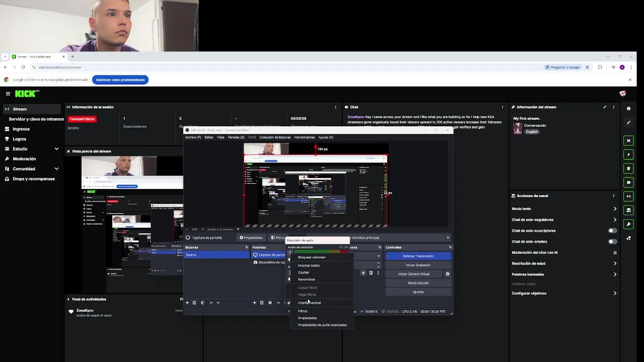Open the Kick hamburger menu
The width and height of the screenshot is (644, 362).
pos(8,94)
